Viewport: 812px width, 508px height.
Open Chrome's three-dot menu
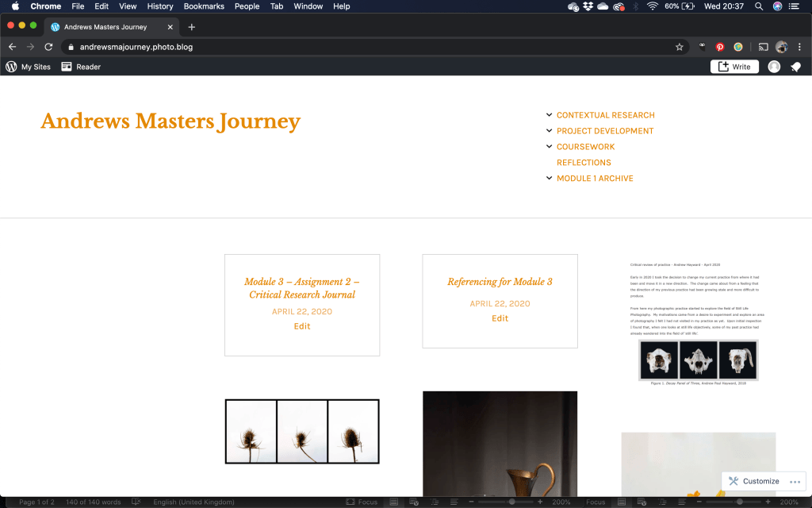pos(800,47)
